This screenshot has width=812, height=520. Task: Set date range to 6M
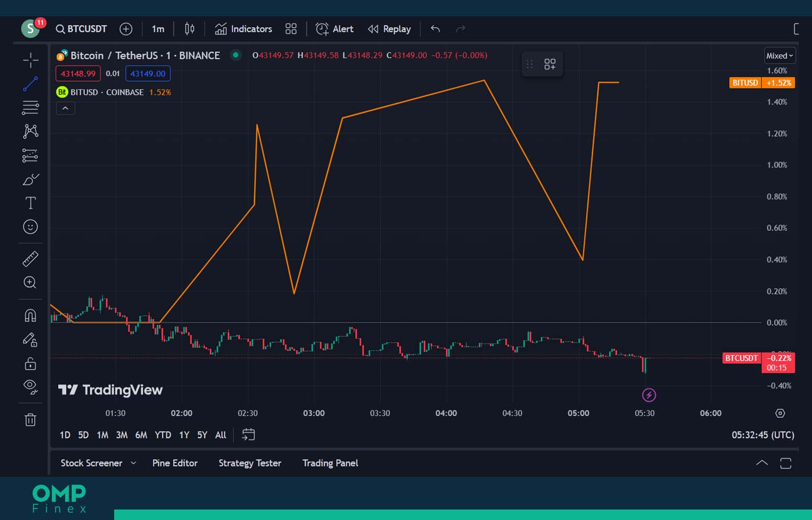coord(141,435)
